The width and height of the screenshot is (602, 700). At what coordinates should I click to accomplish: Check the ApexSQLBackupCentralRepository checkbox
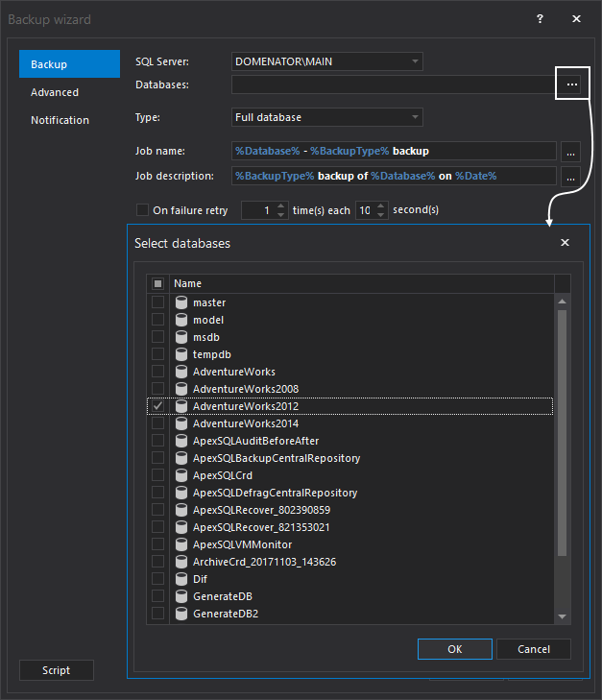pos(157,458)
